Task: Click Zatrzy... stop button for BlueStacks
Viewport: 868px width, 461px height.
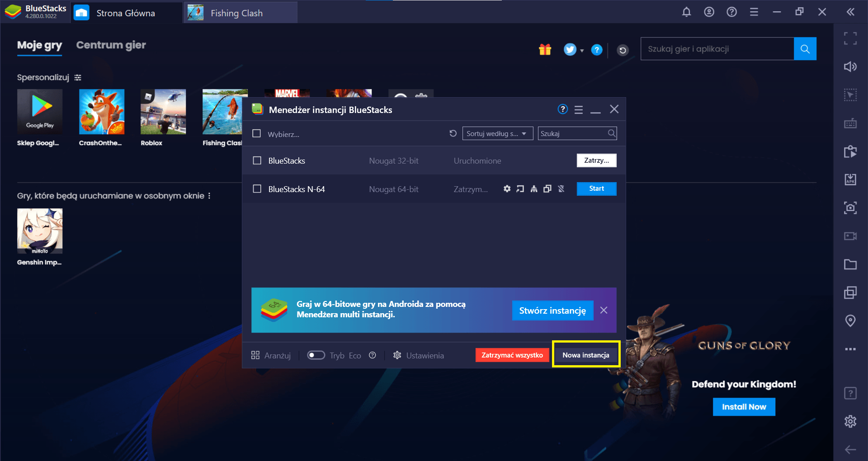Action: pos(596,160)
